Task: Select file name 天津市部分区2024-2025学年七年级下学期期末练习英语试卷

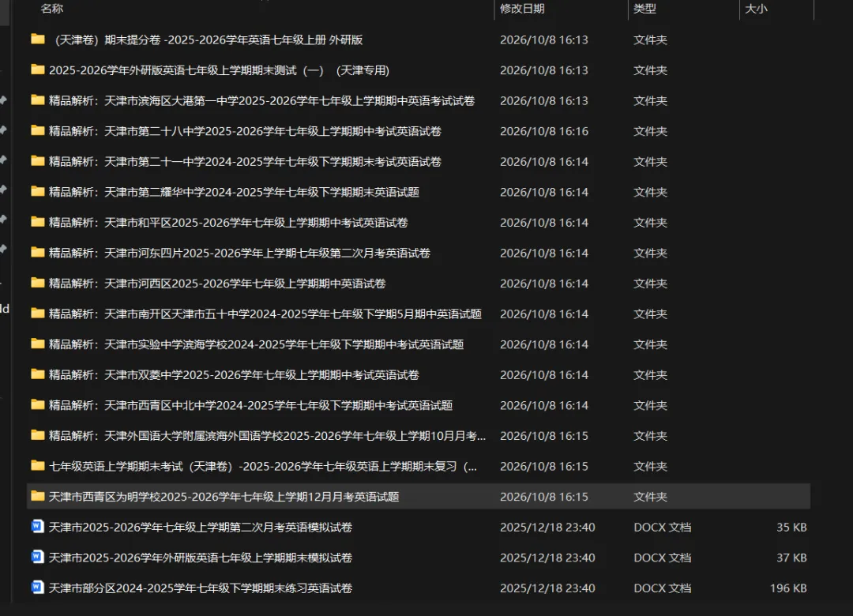Action: tap(201, 588)
